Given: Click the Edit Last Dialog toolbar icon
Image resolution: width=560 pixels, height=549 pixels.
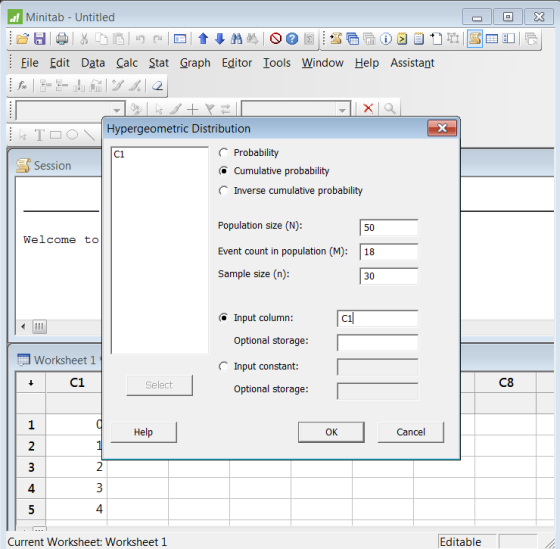Looking at the screenshot, I should pyautogui.click(x=180, y=39).
